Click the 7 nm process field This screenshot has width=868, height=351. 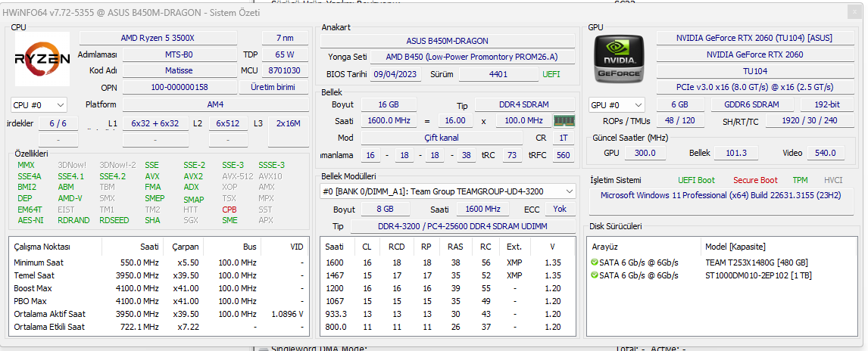tap(285, 38)
